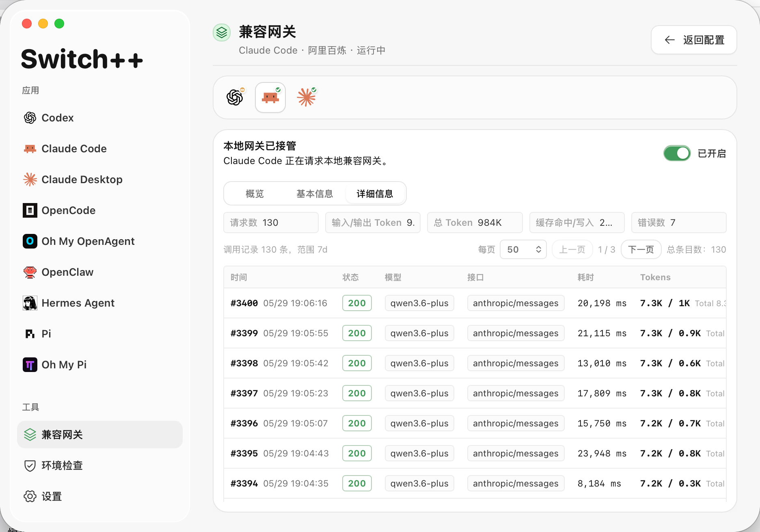Select record #3397 row ID
The height and width of the screenshot is (532, 760).
pos(244,393)
